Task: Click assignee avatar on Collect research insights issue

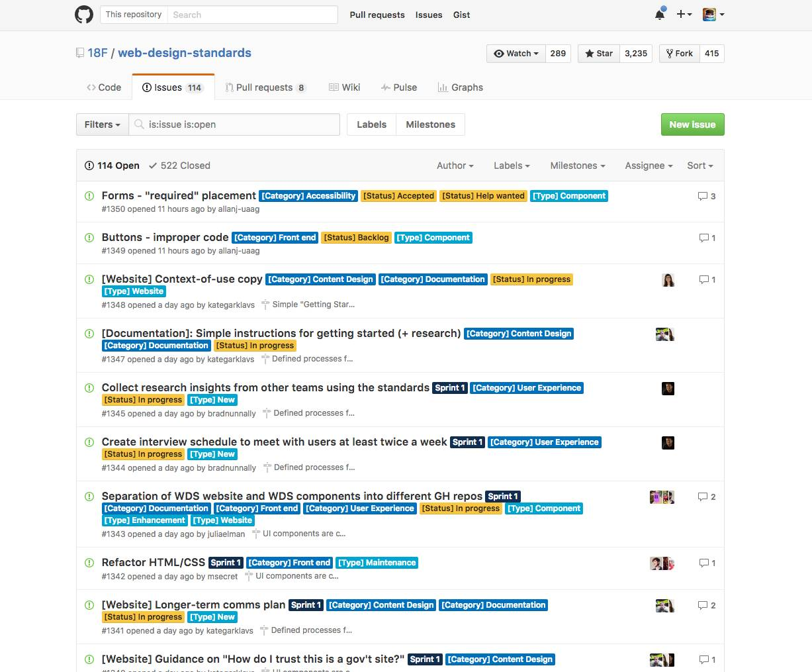Action: point(668,389)
